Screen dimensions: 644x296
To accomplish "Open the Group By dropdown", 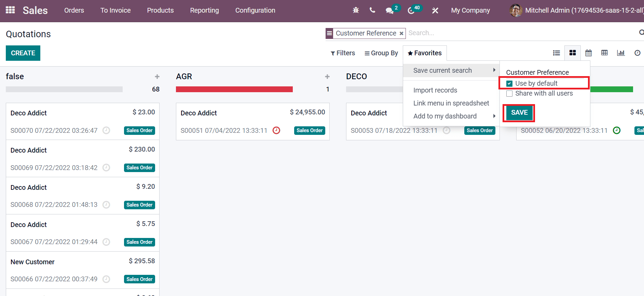I will (x=381, y=53).
